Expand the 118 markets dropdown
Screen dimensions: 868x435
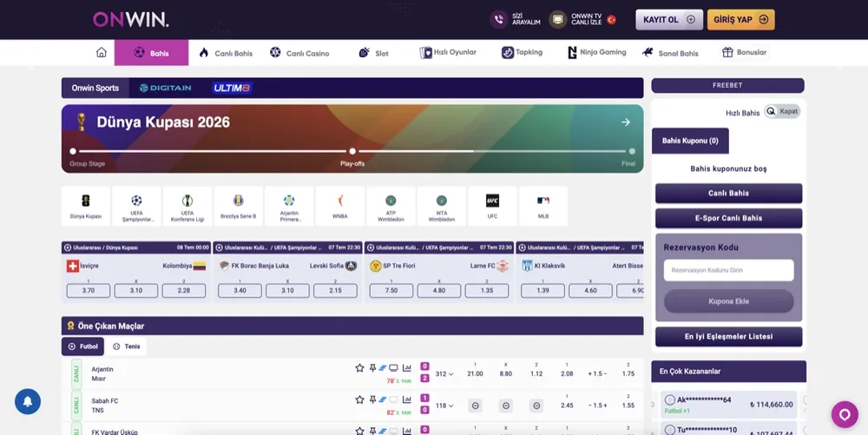coord(444,405)
